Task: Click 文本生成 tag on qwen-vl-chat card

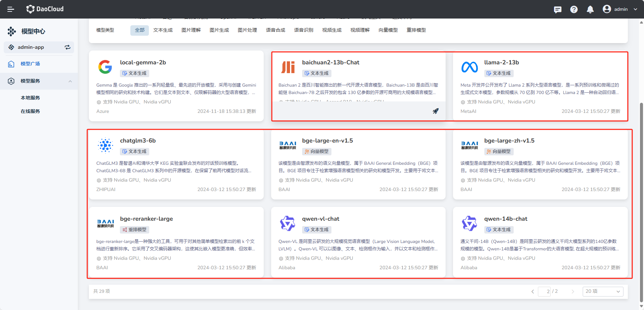Action: (317, 229)
